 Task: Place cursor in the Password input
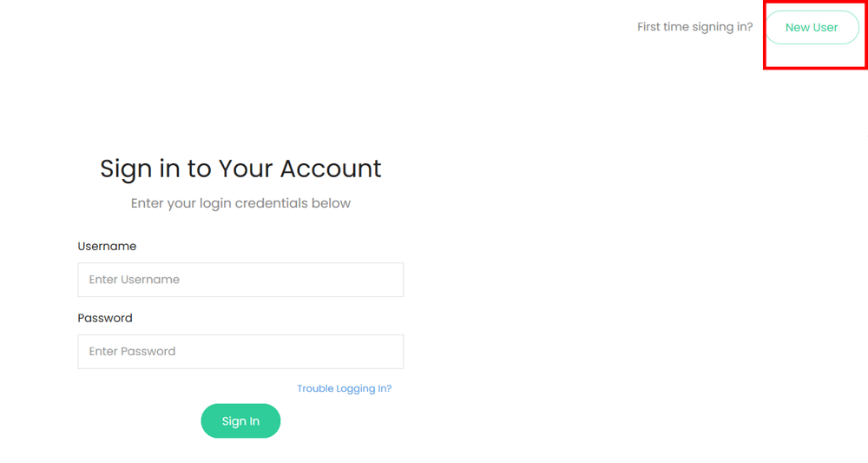[x=240, y=352]
